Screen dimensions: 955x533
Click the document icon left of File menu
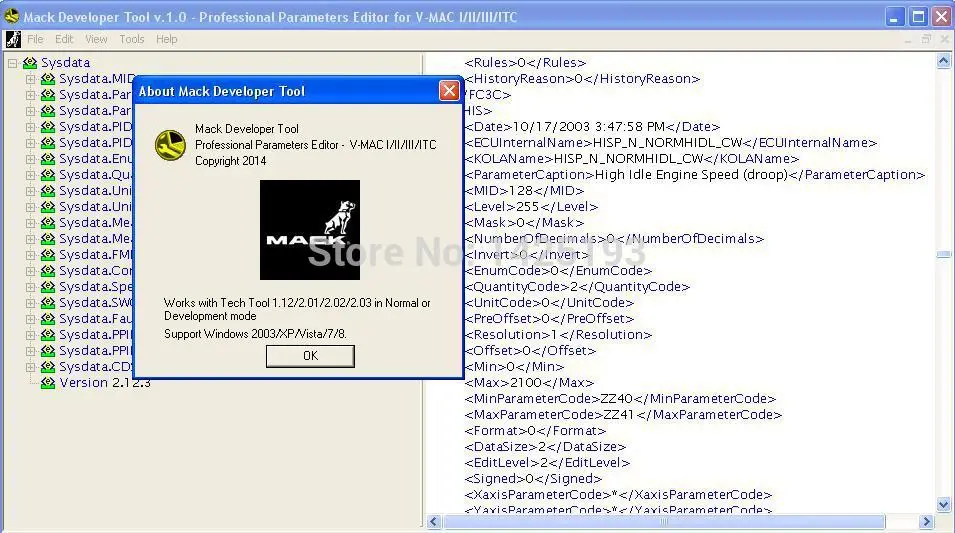pyautogui.click(x=13, y=39)
